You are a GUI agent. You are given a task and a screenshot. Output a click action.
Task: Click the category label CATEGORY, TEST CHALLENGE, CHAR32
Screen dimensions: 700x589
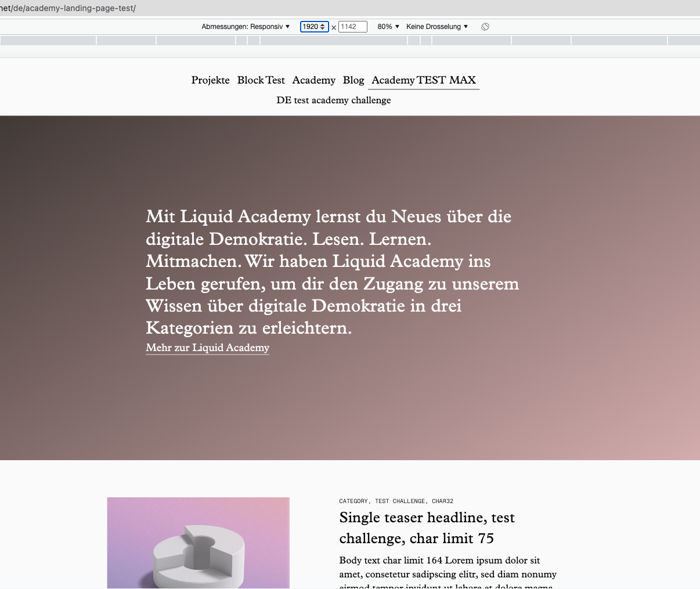tap(396, 501)
